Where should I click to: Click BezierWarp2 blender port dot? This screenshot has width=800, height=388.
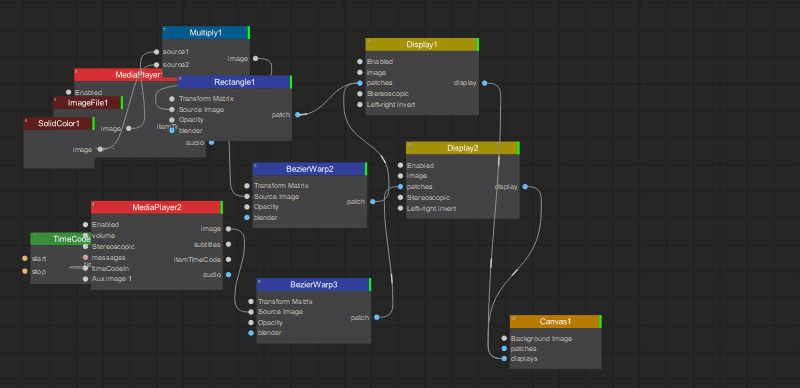coord(247,217)
